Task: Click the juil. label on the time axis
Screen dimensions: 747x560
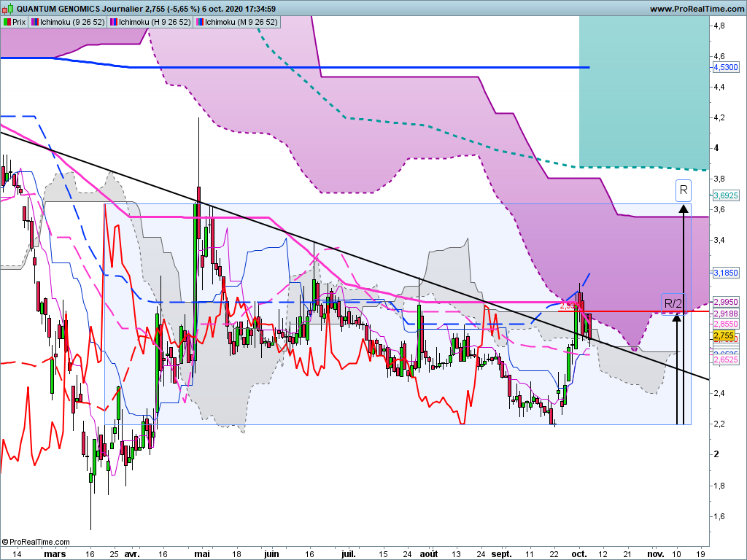Action: [x=349, y=554]
